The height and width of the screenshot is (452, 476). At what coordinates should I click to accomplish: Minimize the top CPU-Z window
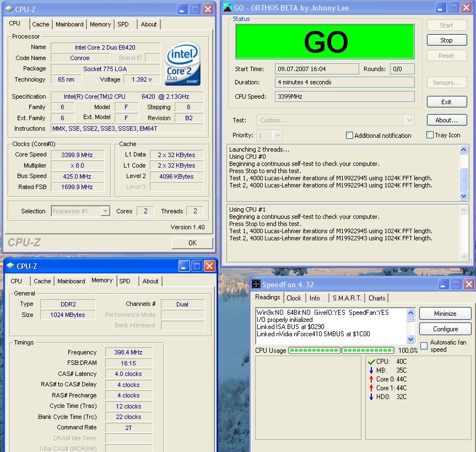(x=182, y=9)
